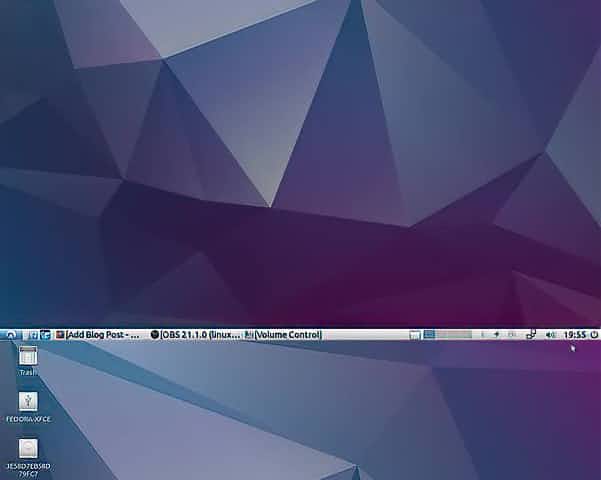The image size is (601, 480).
Task: Click the second launcher icon on the panel
Action: tap(34, 334)
